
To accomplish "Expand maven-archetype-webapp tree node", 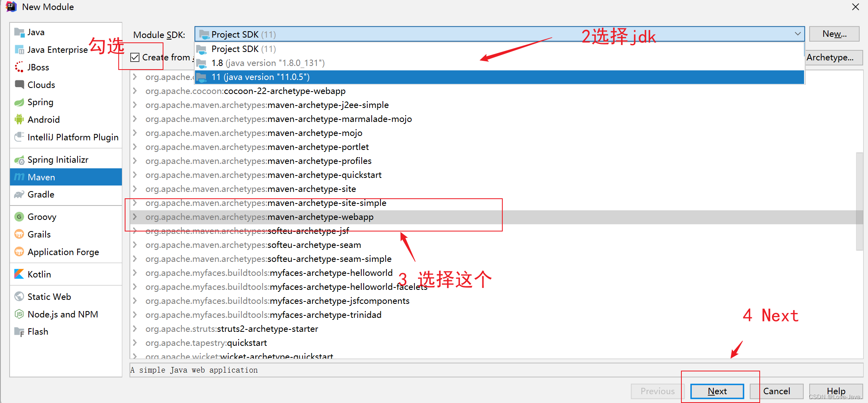I will (x=135, y=217).
